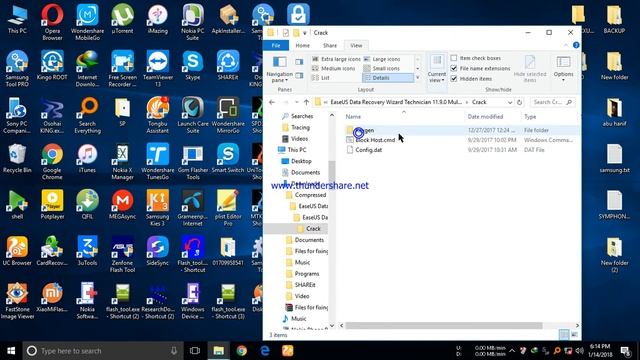
Task: Launch UC Browser from desktop
Action: point(17,251)
